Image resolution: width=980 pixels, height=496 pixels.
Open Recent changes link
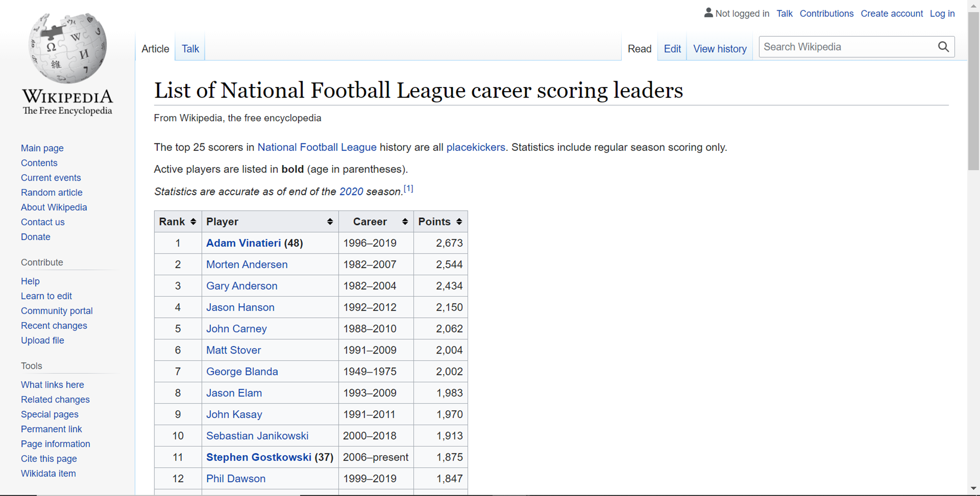click(54, 326)
